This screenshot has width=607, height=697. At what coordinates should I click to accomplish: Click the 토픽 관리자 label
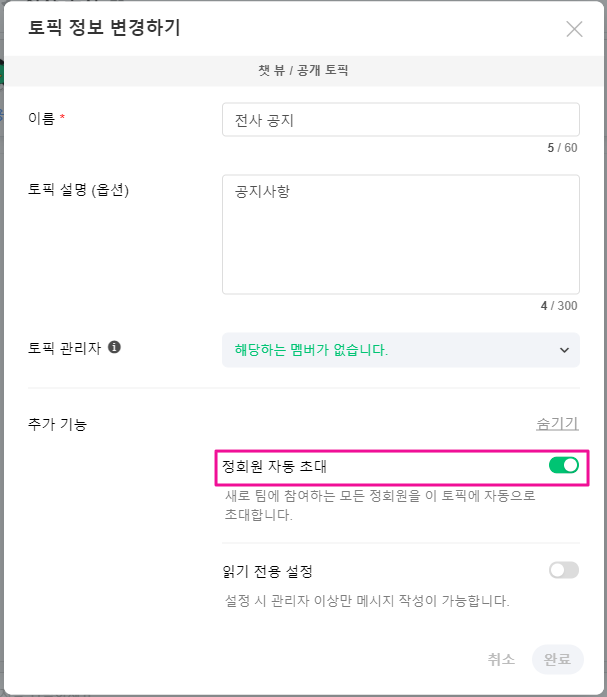pyautogui.click(x=64, y=348)
